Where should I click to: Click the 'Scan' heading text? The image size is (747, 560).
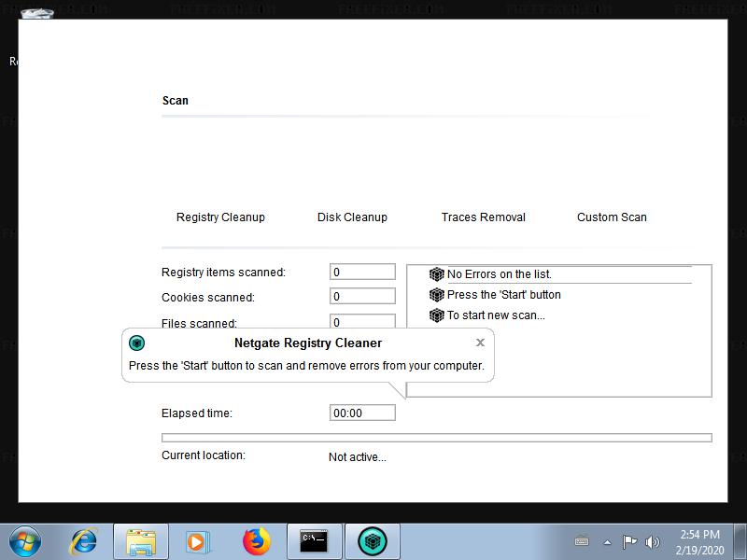(176, 101)
